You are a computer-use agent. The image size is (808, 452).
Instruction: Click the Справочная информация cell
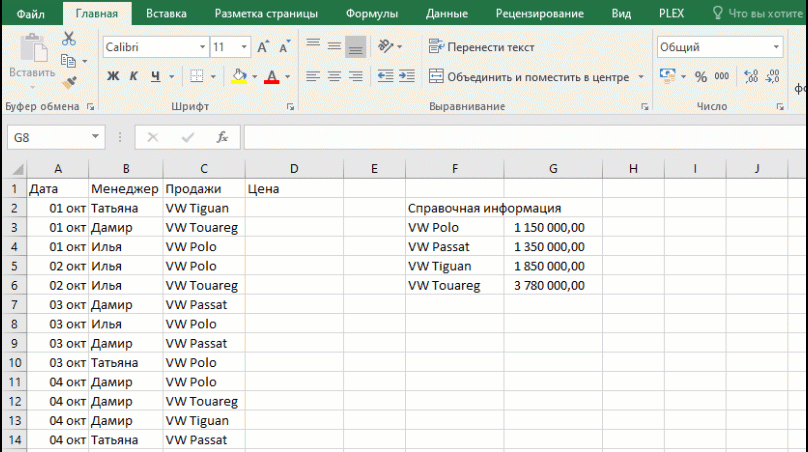pos(454,208)
